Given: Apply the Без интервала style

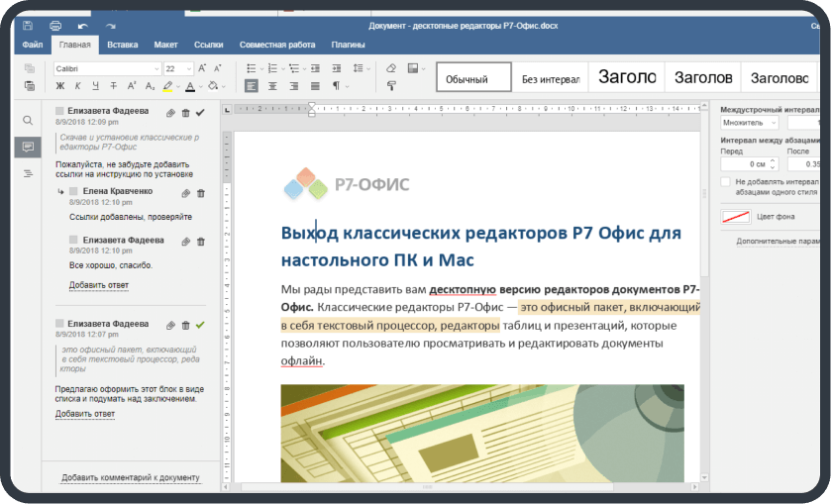Looking at the screenshot, I should (x=551, y=77).
